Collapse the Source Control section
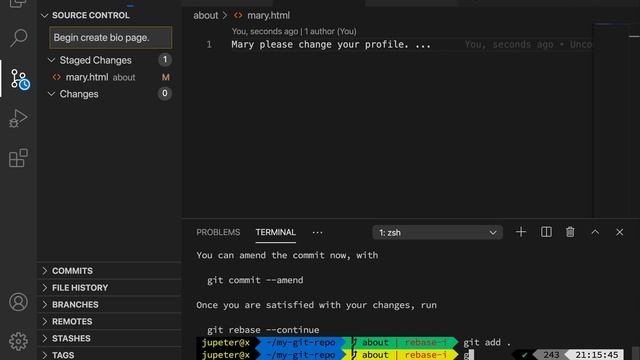 (x=44, y=16)
